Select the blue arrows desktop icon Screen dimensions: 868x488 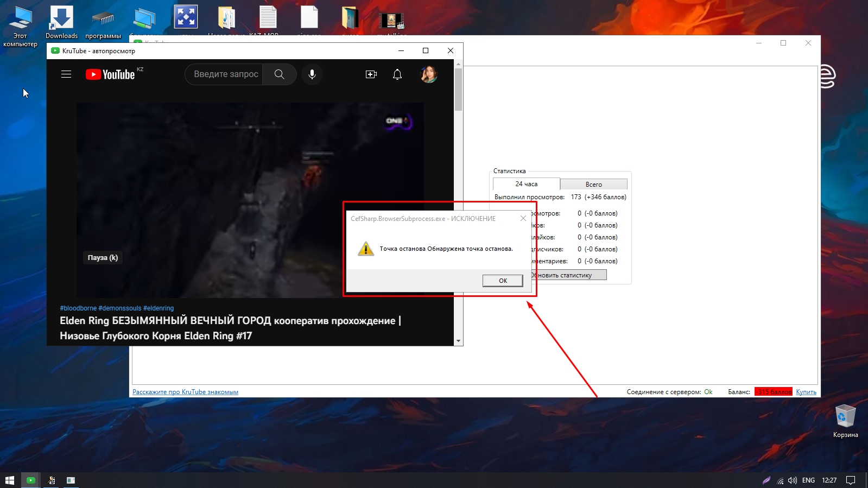186,17
